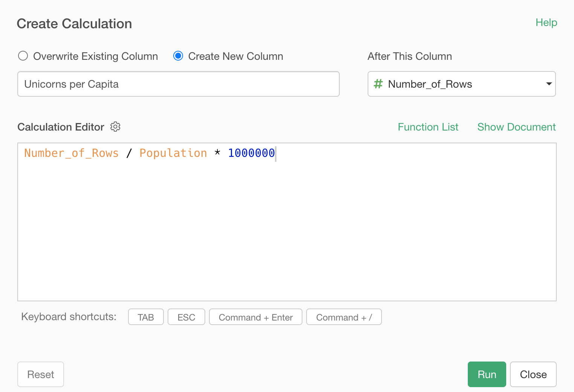Screen dimensions: 574x392
Task: Click the Command + / shortcut chip
Action: [344, 317]
